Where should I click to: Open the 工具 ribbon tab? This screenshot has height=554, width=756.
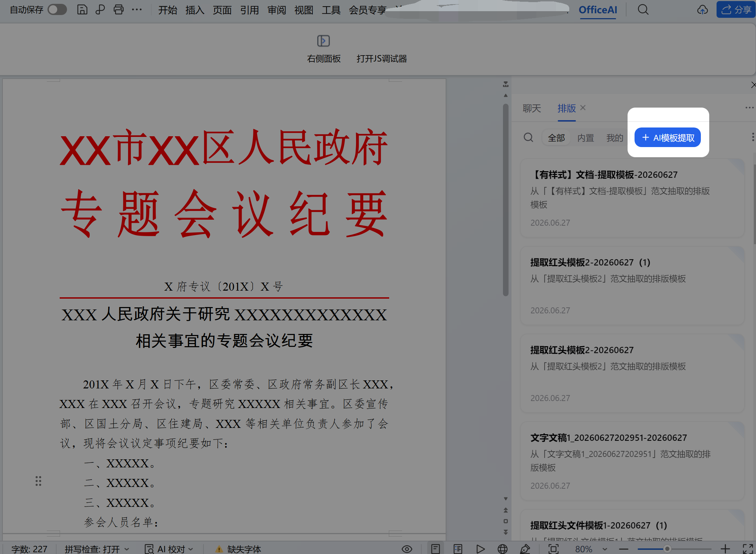331,10
